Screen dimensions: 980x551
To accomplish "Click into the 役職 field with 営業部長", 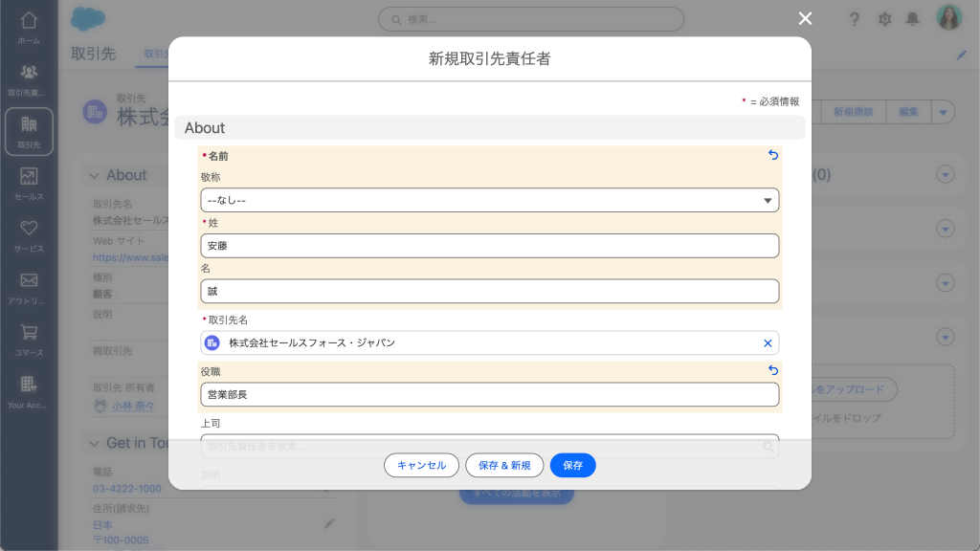I will coord(489,395).
